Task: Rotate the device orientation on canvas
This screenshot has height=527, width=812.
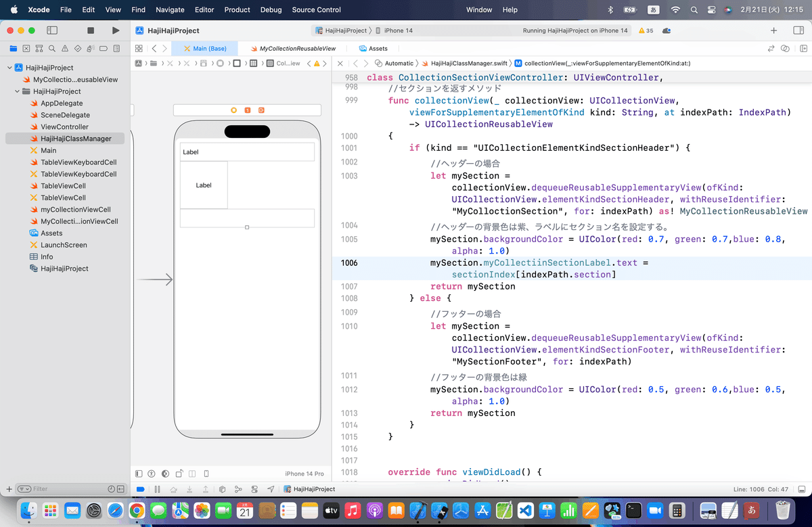Action: (179, 474)
